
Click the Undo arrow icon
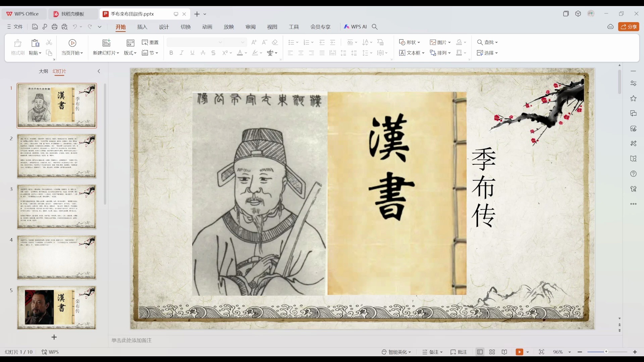75,27
